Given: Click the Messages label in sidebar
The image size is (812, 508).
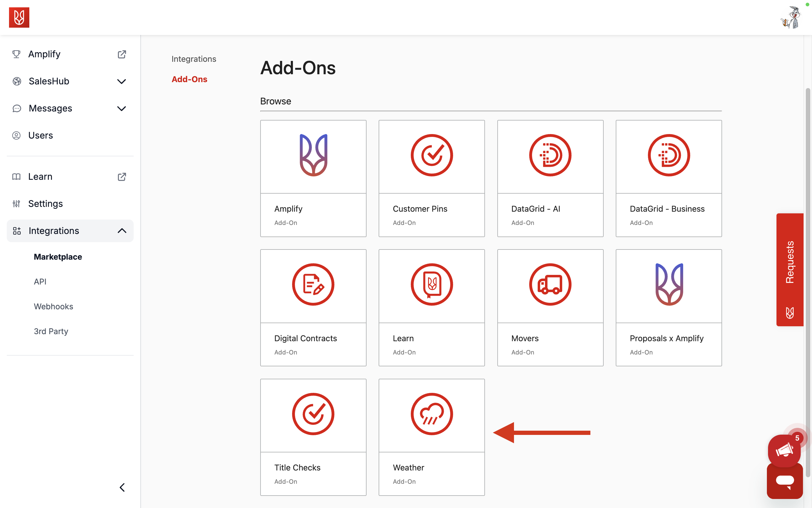Looking at the screenshot, I should coord(50,109).
